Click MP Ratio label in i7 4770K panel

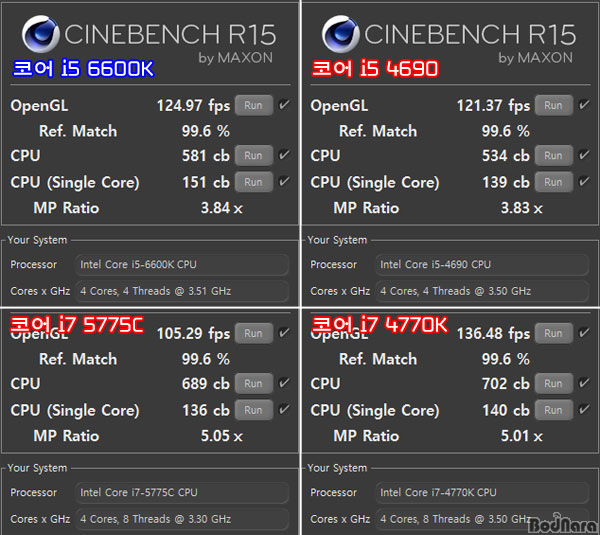[366, 436]
